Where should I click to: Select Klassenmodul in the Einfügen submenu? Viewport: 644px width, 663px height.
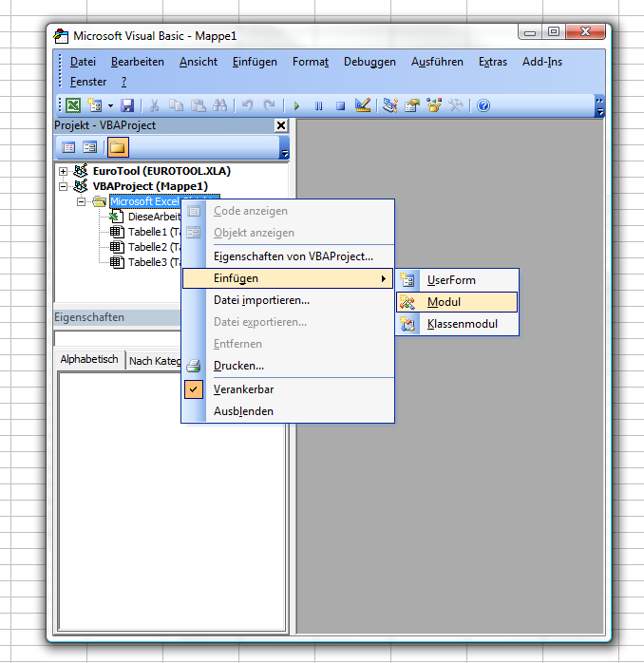(457, 324)
